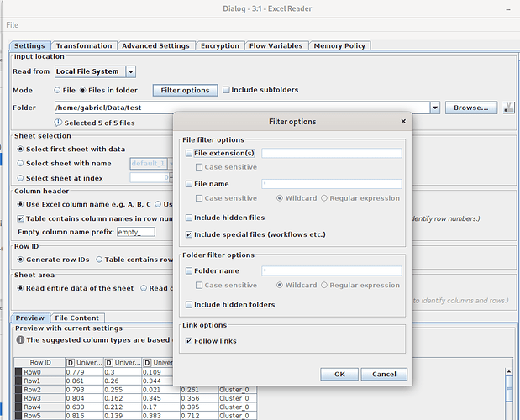Viewport: 520px width, 420px height.
Task: Select 'Use Excel column name' radio
Action: pyautogui.click(x=20, y=204)
